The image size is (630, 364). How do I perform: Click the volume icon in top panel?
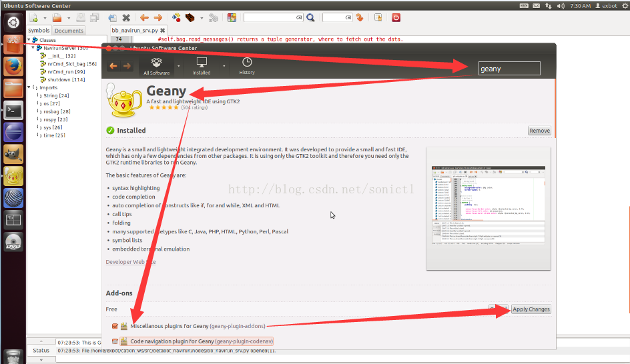(x=561, y=5)
